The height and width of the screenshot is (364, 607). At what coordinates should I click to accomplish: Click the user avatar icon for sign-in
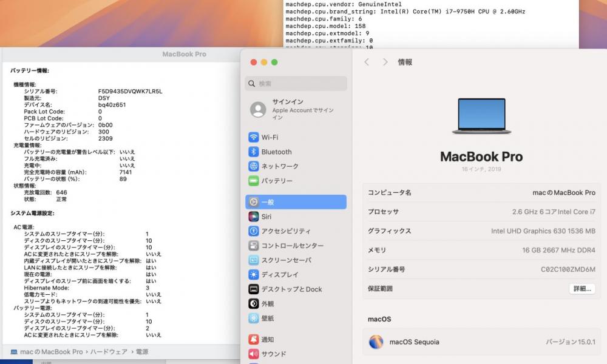[258, 109]
